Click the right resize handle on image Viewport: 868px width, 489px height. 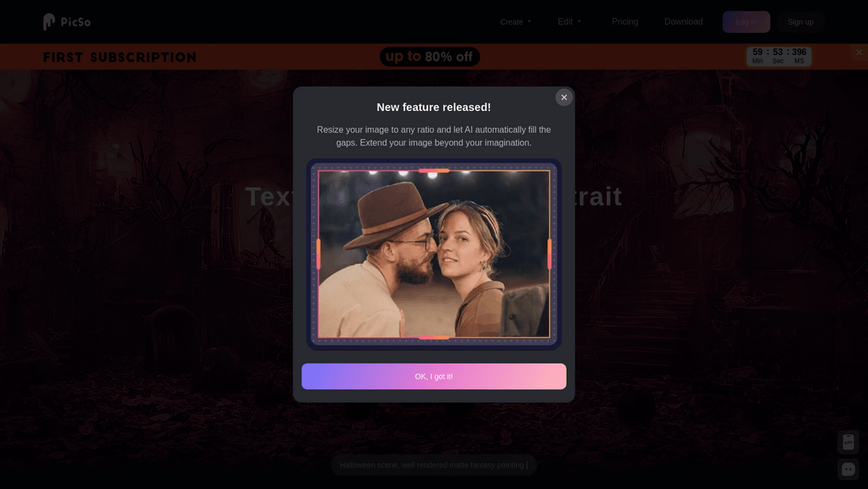tap(550, 254)
